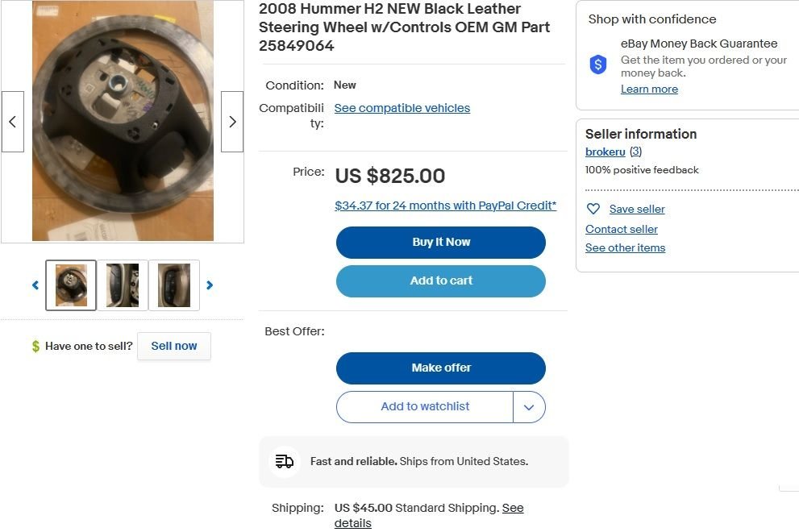The image size is (799, 532).
Task: Select the third product thumbnail
Action: pos(174,285)
